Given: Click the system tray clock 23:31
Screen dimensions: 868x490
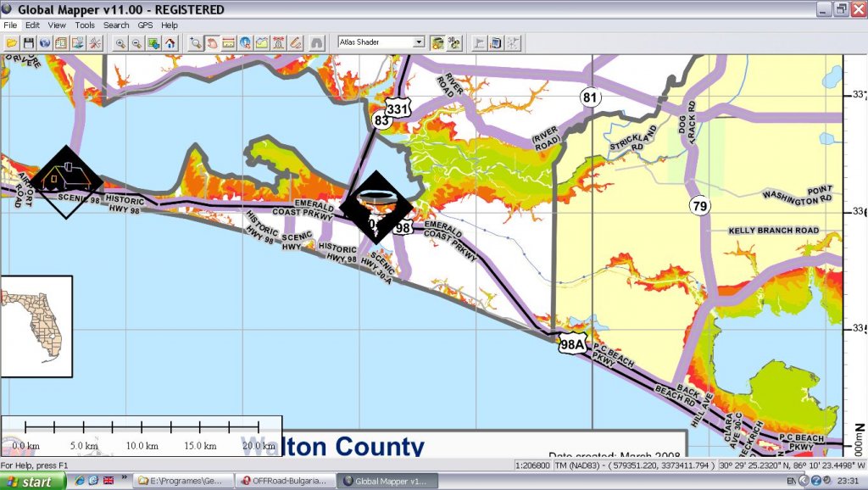Looking at the screenshot, I should 849,481.
